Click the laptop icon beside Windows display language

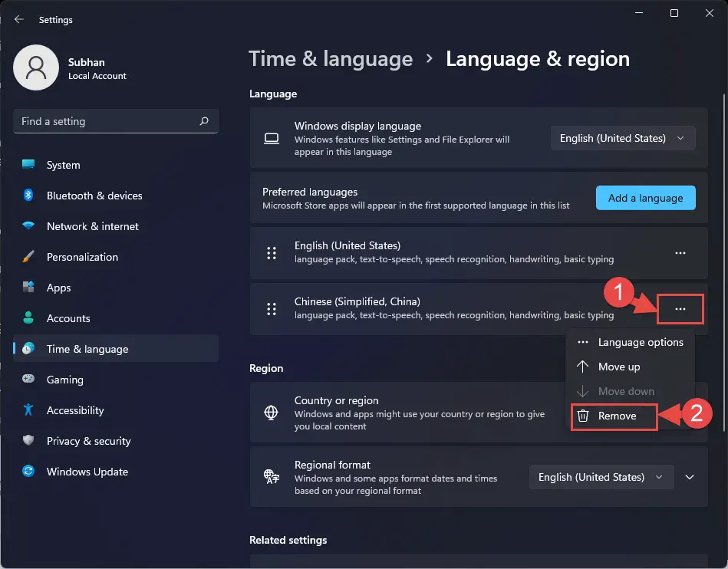[272, 138]
